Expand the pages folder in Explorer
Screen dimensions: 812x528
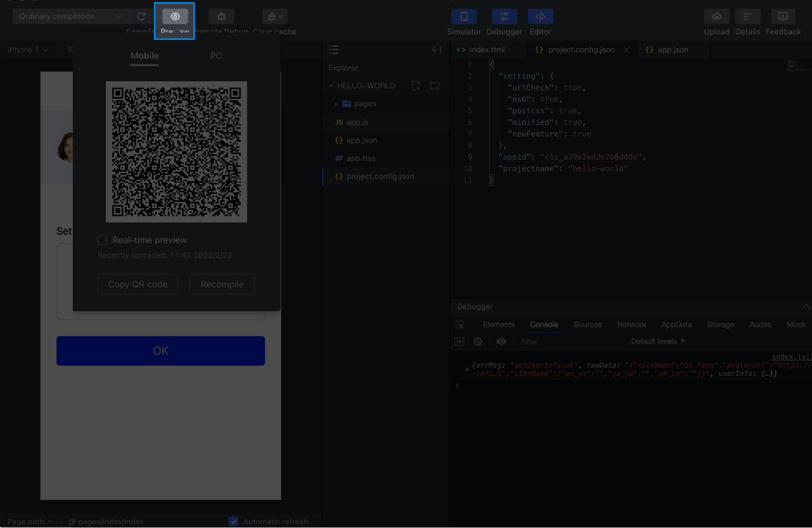[336, 104]
